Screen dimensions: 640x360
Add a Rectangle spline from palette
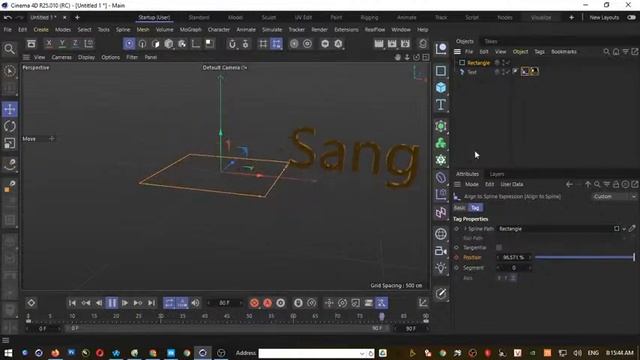(x=441, y=71)
